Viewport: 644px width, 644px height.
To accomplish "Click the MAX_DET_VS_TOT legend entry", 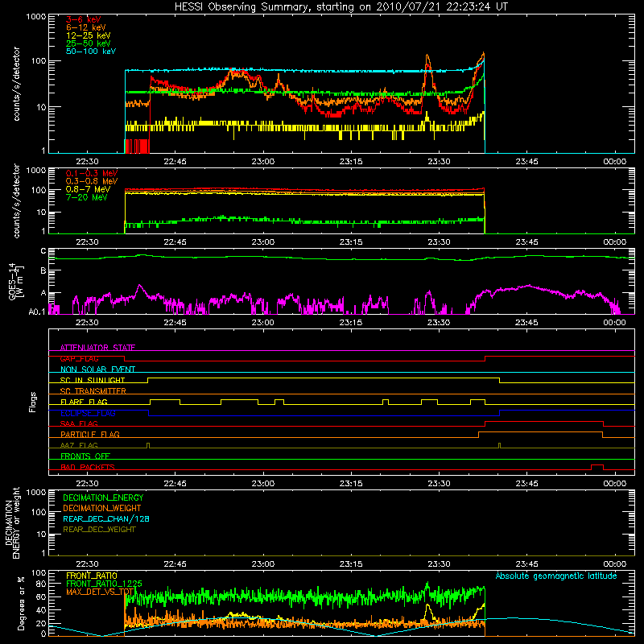I will click(100, 592).
